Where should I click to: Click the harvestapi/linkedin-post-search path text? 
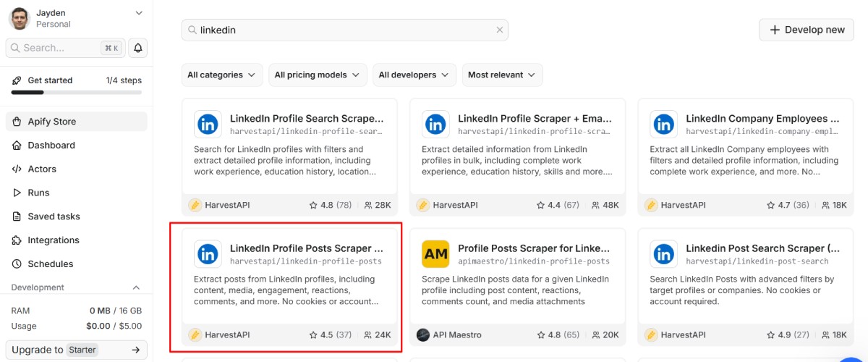tap(757, 261)
